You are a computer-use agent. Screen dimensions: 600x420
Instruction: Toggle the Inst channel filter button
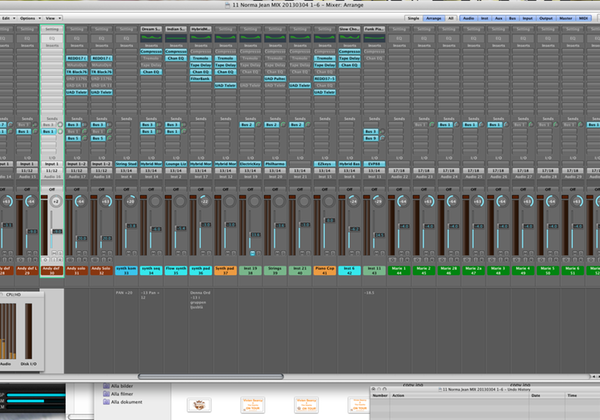click(x=484, y=18)
